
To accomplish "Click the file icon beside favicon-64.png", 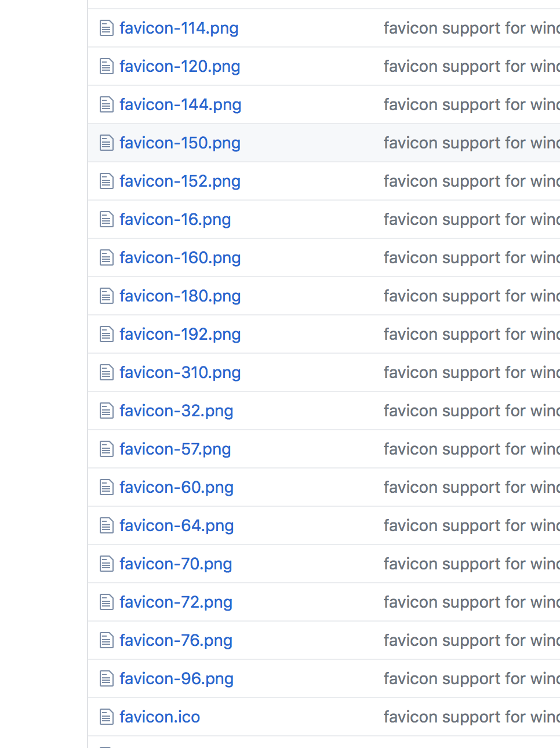I will pos(107,525).
